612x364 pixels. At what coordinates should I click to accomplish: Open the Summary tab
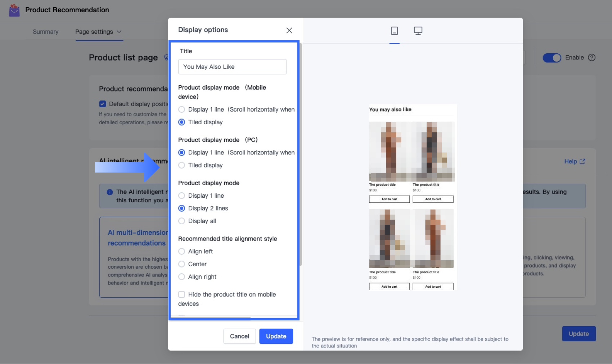coord(45,32)
